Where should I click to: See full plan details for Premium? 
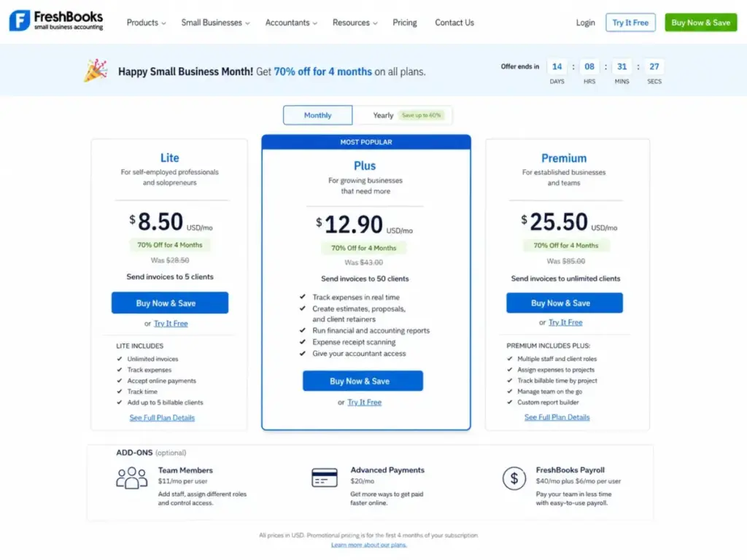557,417
